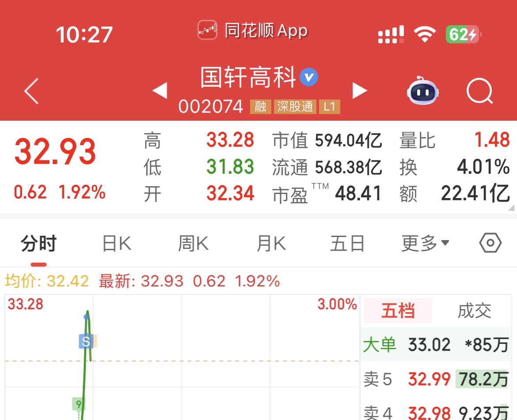This screenshot has height=420, width=517.
Task: Tap the turnover amount 22.41亿
Action: 475,193
